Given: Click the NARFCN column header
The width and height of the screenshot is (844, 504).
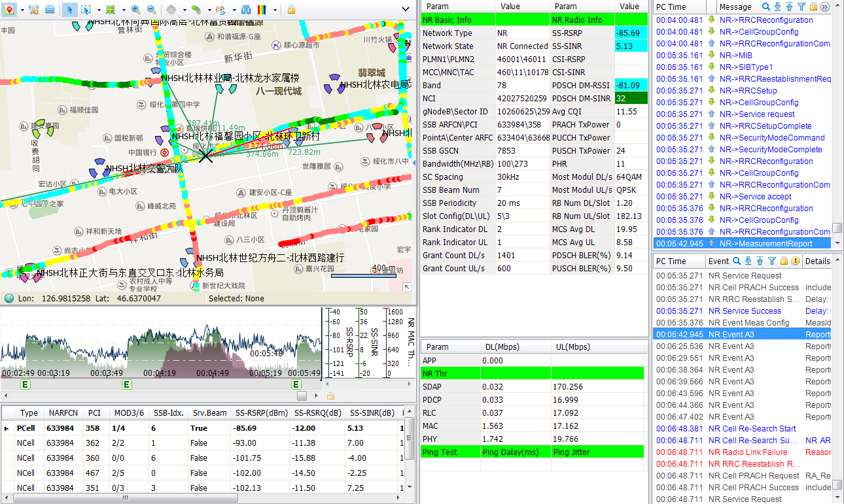Looking at the screenshot, I should [x=63, y=413].
